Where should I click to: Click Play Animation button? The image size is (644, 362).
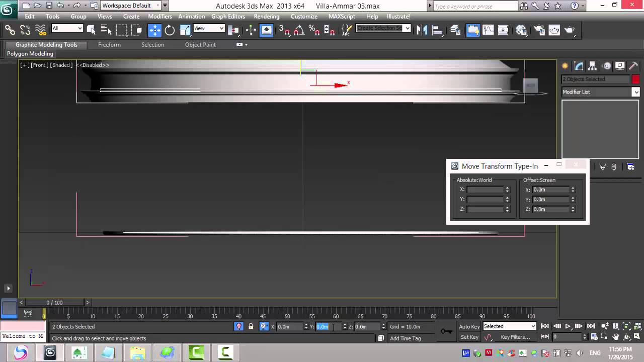568,326
